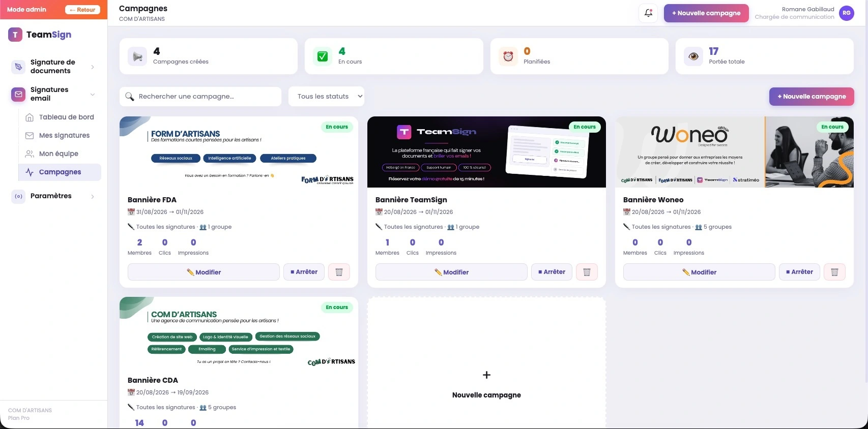The image size is (868, 429).
Task: Click Arrêter on the Bannière Woneo card
Action: [x=799, y=272]
